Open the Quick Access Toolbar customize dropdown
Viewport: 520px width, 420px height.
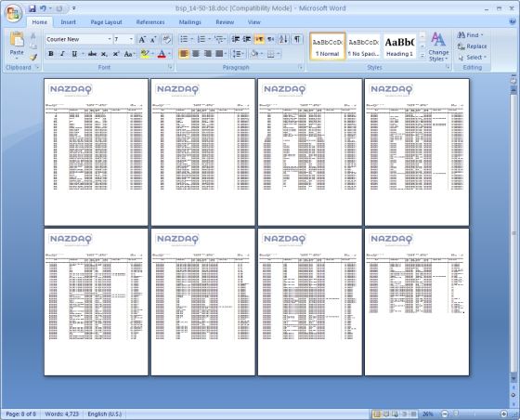(x=74, y=8)
